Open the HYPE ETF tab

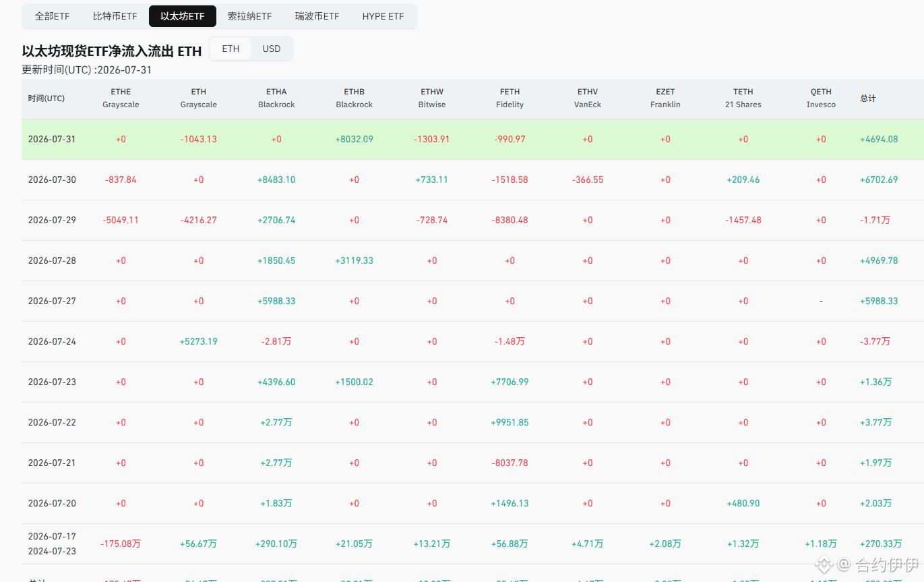(x=383, y=16)
